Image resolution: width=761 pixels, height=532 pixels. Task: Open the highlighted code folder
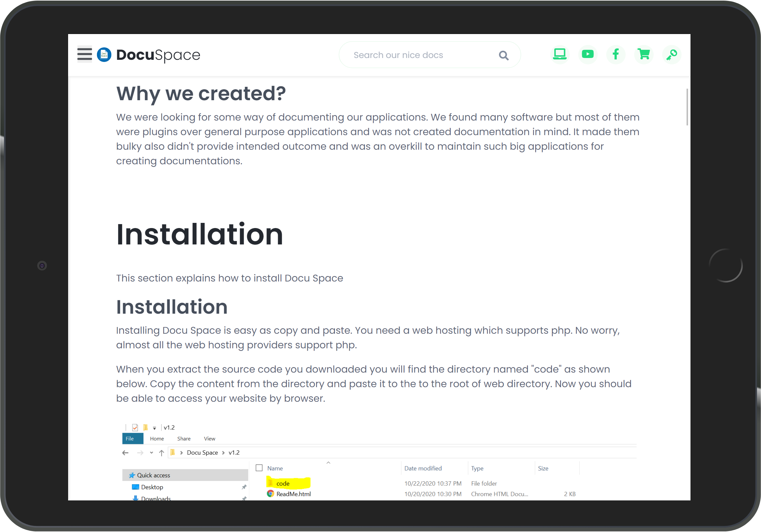[283, 483]
